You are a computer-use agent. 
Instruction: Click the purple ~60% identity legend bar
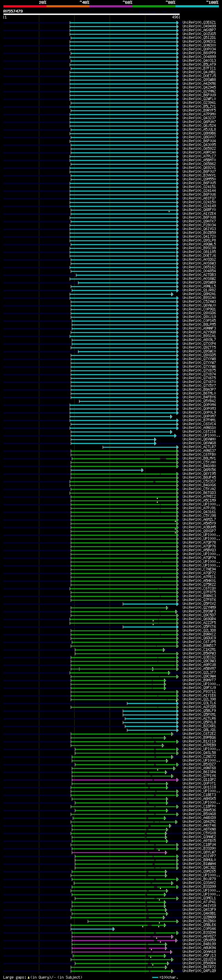click(x=111, y=6)
